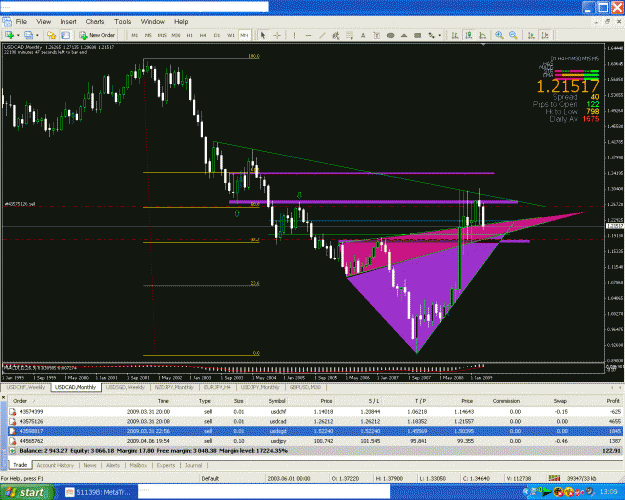The width and height of the screenshot is (625, 500).
Task: Toggle chart shift icon
Action: [546, 35]
